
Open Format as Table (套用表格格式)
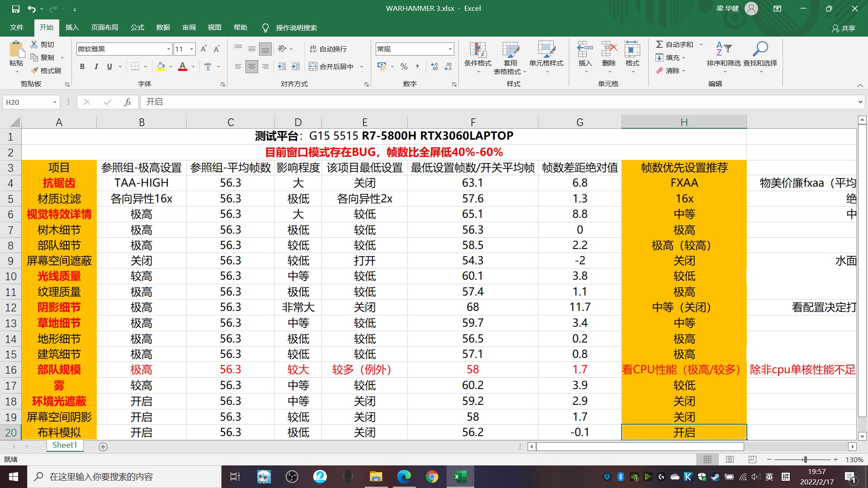510,58
